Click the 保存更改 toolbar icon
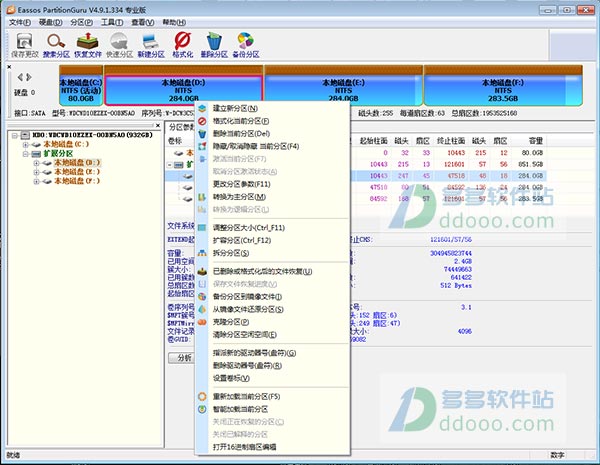This screenshot has width=600, height=465. pyautogui.click(x=24, y=45)
